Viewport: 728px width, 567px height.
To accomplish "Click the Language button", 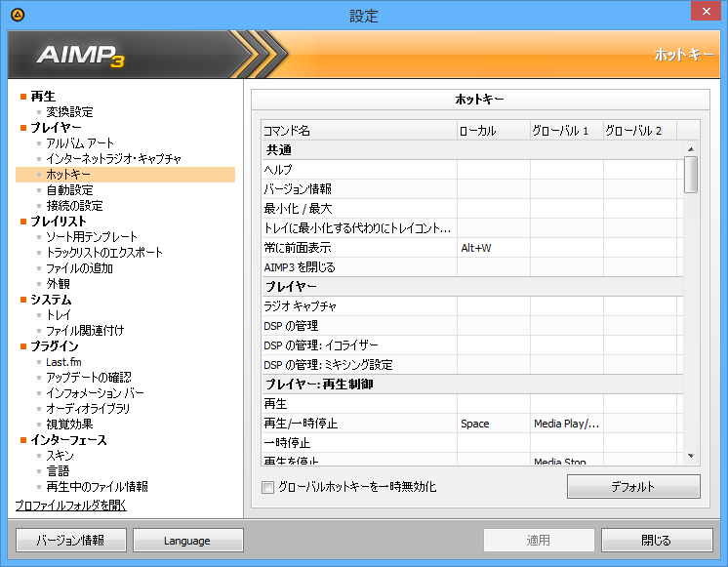I will click(x=187, y=540).
